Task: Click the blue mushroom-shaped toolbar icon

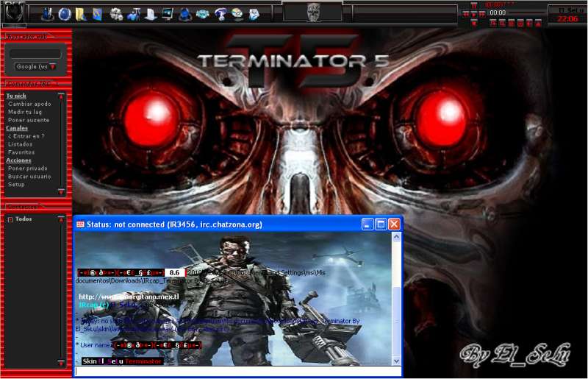Action: point(220,14)
